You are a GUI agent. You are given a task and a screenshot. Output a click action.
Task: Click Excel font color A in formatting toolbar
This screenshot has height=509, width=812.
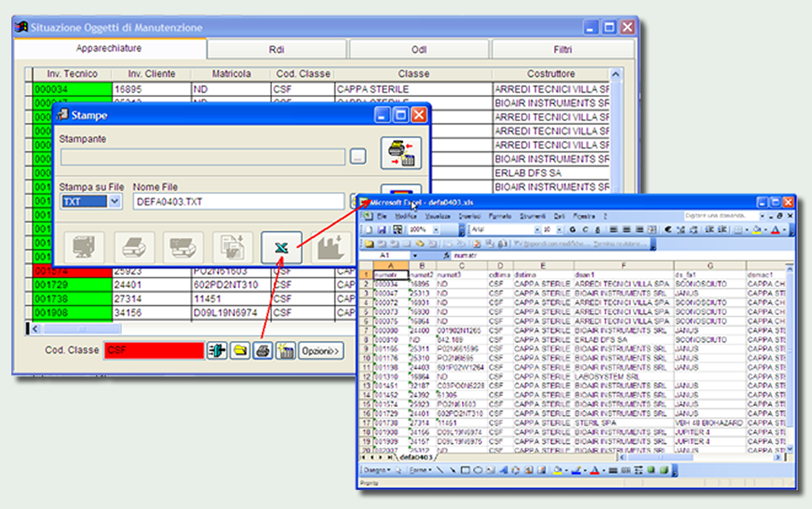point(775,230)
